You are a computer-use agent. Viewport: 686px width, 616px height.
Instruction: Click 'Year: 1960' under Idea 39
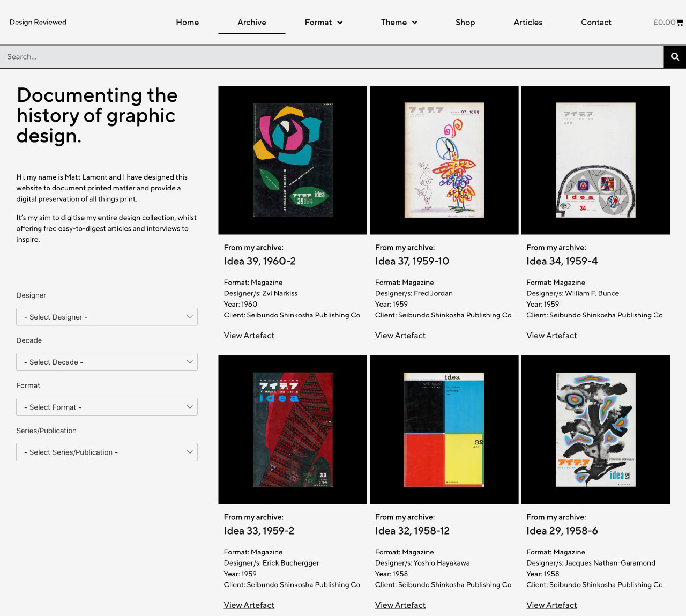tap(241, 304)
